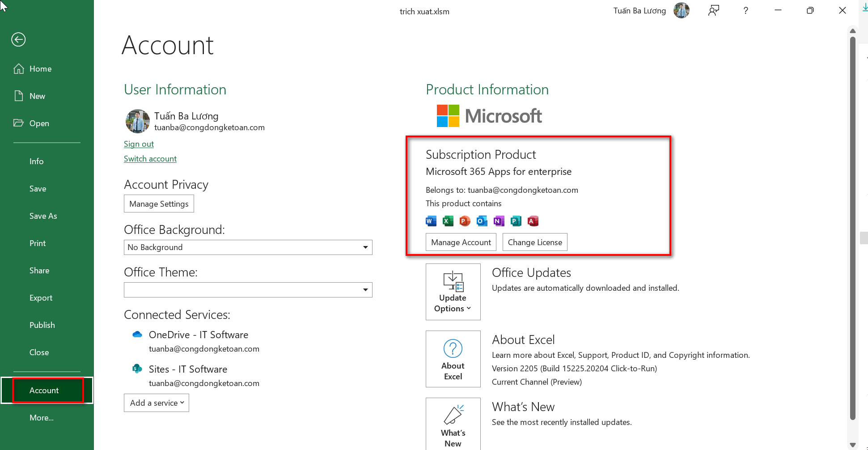Screen dimensions: 868x450
Task: Go back using the back arrow
Action: (x=18, y=39)
